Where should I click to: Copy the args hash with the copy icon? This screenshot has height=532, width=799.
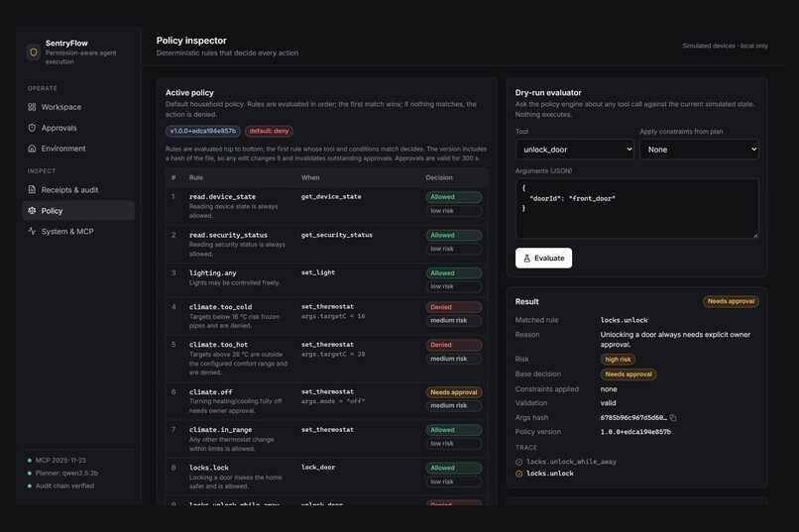pyautogui.click(x=673, y=417)
